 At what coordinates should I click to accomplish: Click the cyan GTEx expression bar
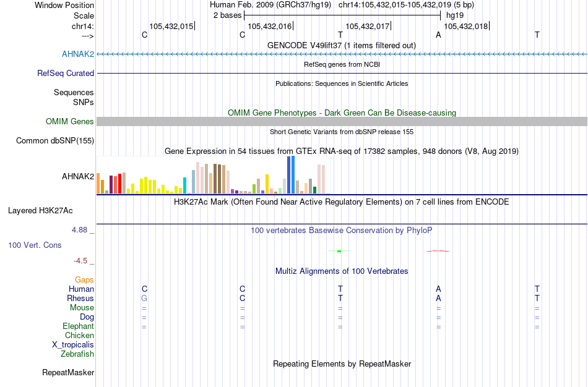point(184,185)
